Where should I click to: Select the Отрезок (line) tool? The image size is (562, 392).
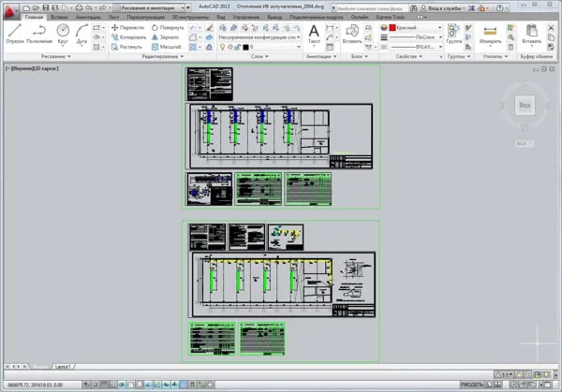pos(15,33)
